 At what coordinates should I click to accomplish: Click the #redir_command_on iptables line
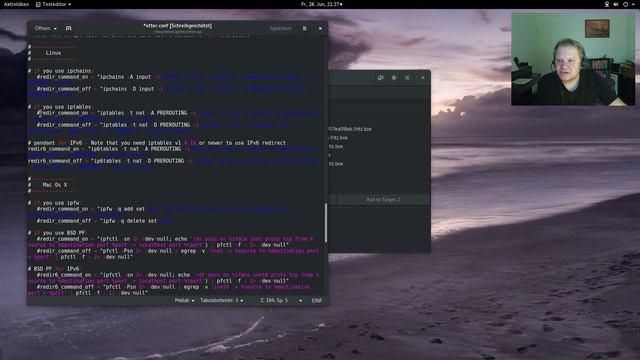coord(178,113)
